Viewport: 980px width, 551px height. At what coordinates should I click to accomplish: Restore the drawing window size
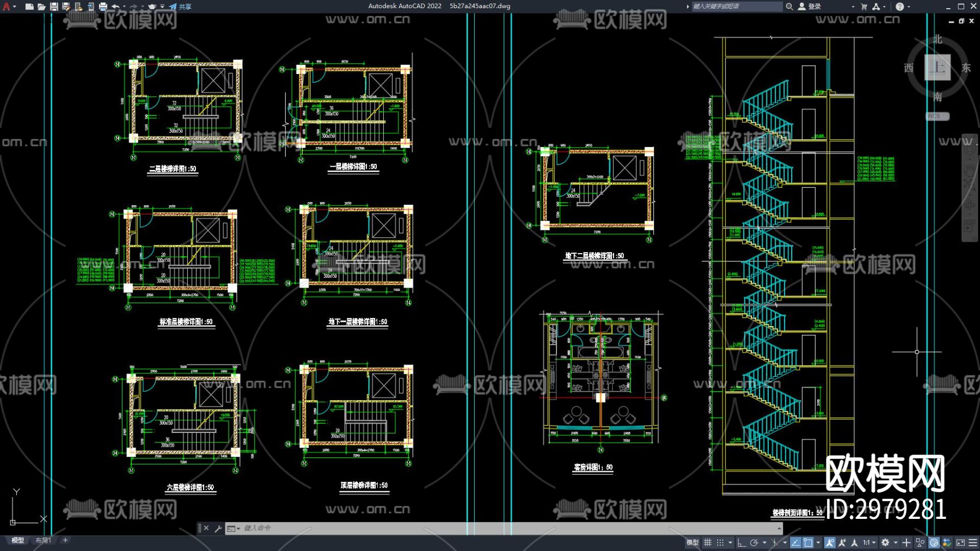coord(961,21)
